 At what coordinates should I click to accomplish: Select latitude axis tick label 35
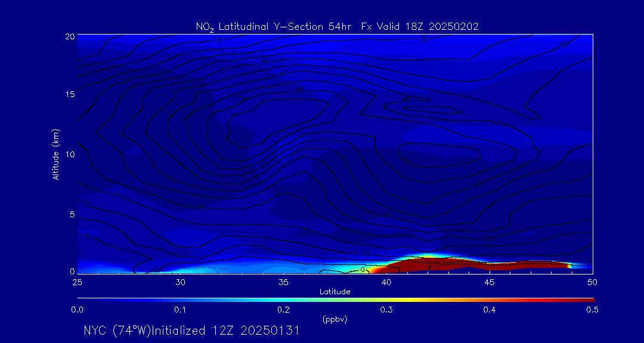point(283,282)
